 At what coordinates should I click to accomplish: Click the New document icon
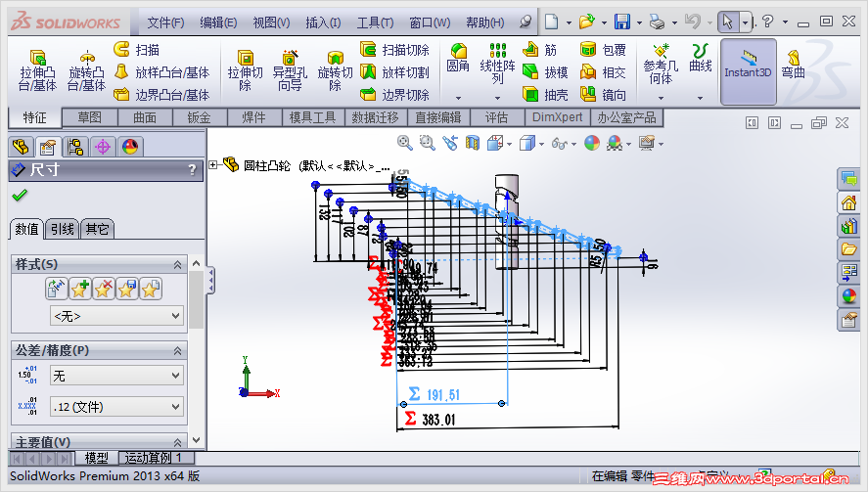point(551,22)
